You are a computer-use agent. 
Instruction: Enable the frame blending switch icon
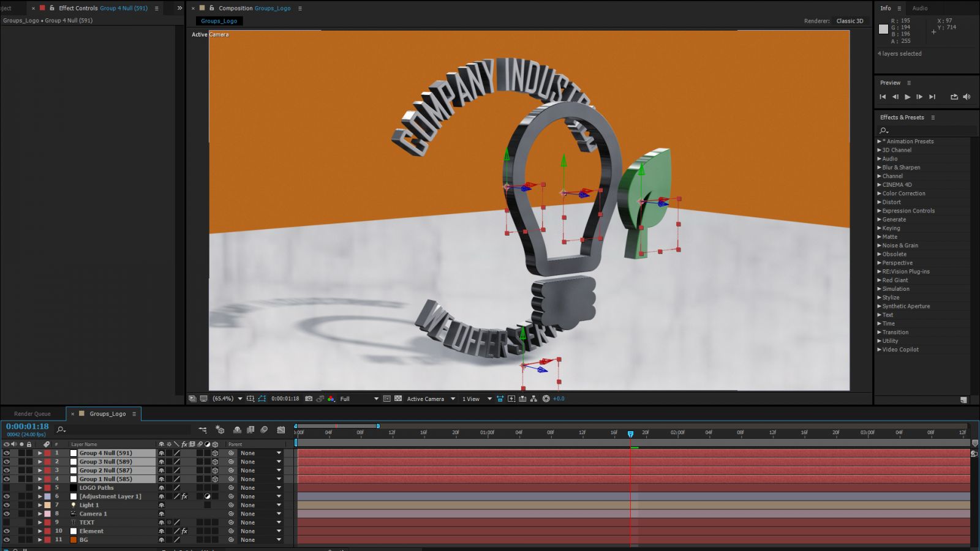coord(251,429)
